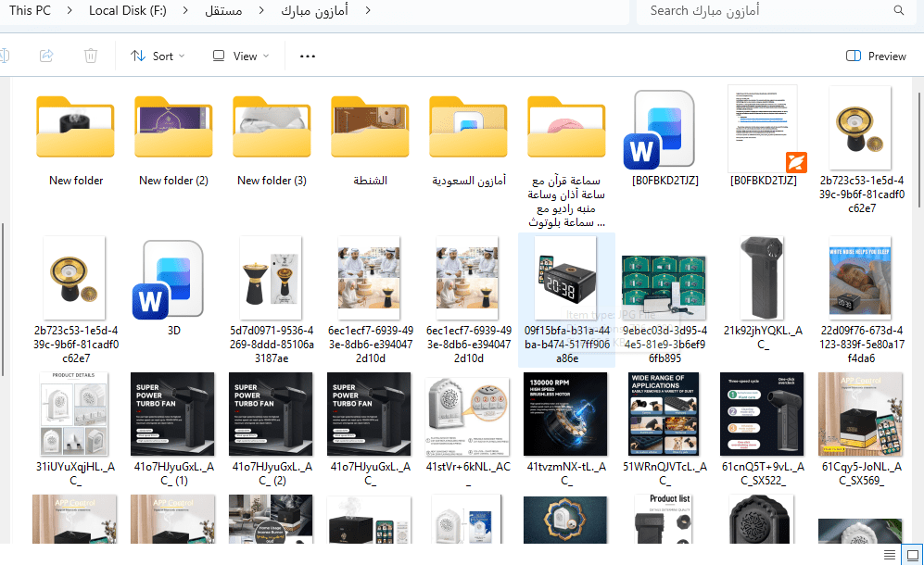Select the New folder icon
The height and width of the screenshot is (565, 924).
click(75, 127)
